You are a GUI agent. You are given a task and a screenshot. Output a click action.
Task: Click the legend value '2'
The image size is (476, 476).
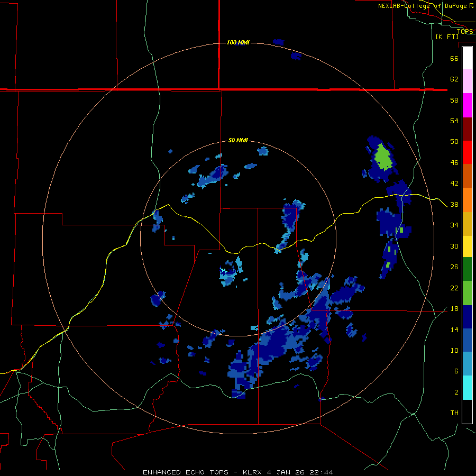[x=456, y=392]
